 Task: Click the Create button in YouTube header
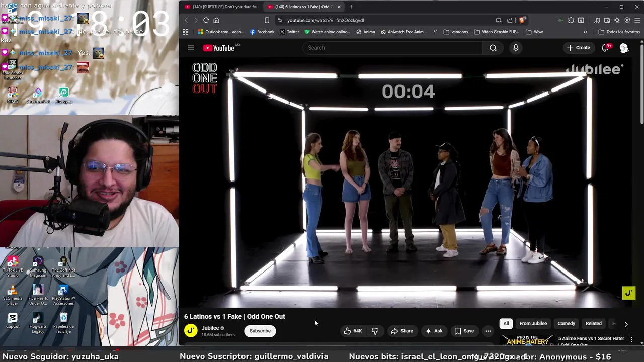[578, 48]
